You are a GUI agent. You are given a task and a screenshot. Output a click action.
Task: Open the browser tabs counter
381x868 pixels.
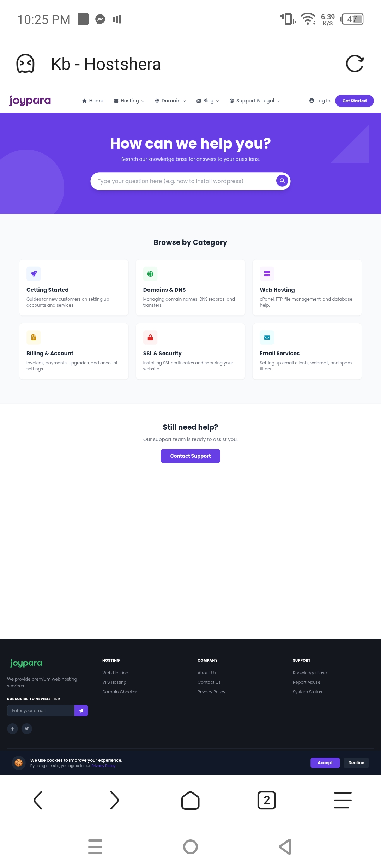[267, 800]
